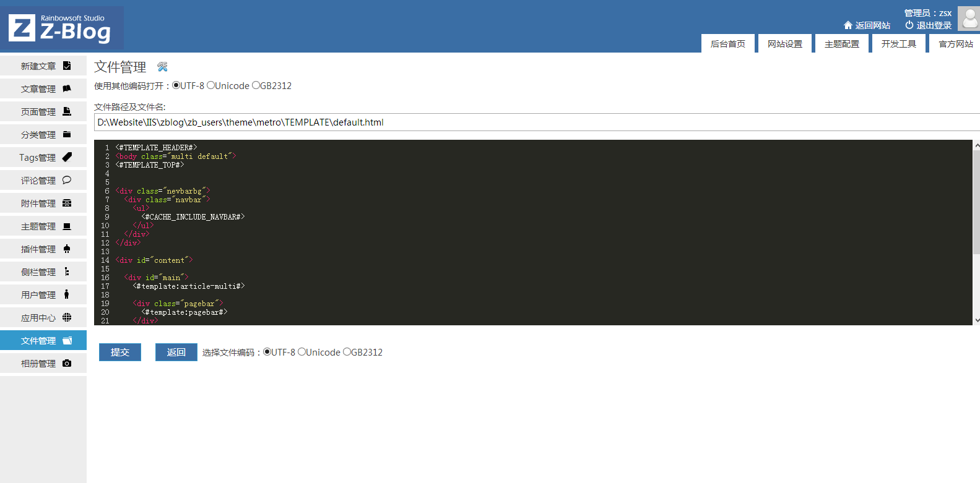Click the Tags管理 tag icon
Screen dimensions: 980x483
67,157
